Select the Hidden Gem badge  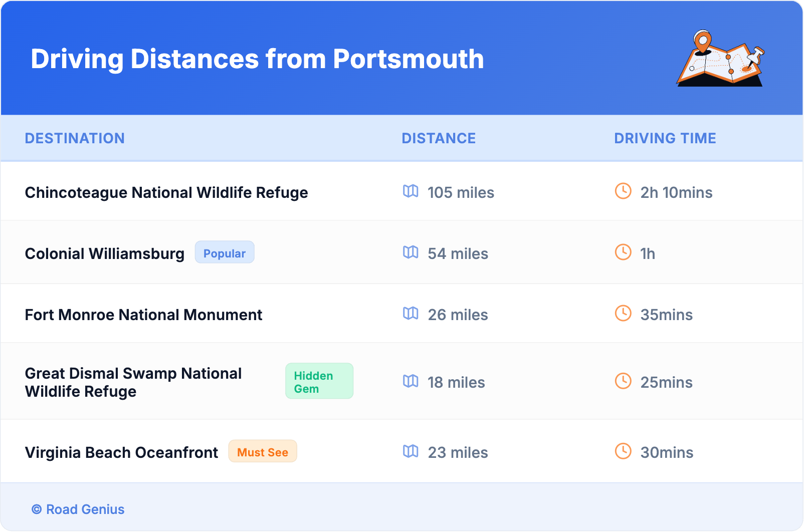tap(319, 381)
